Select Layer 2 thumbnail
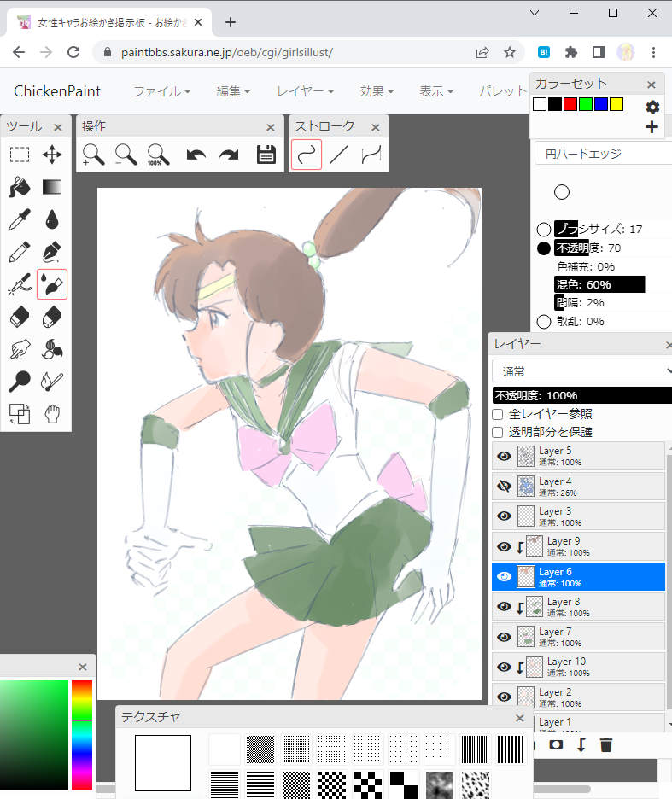 (x=526, y=697)
